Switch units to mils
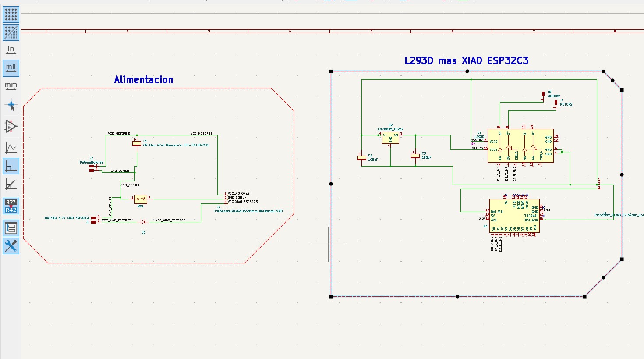This screenshot has height=359, width=644. (x=11, y=68)
